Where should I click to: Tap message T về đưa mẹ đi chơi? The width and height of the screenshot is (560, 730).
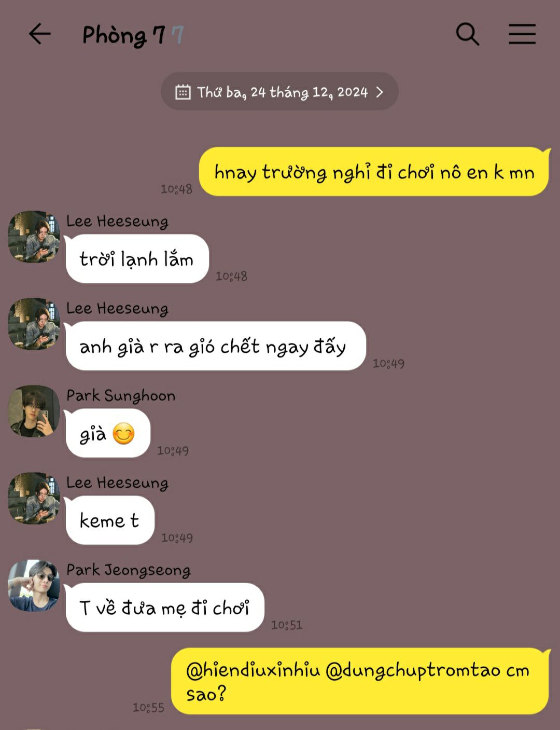165,608
